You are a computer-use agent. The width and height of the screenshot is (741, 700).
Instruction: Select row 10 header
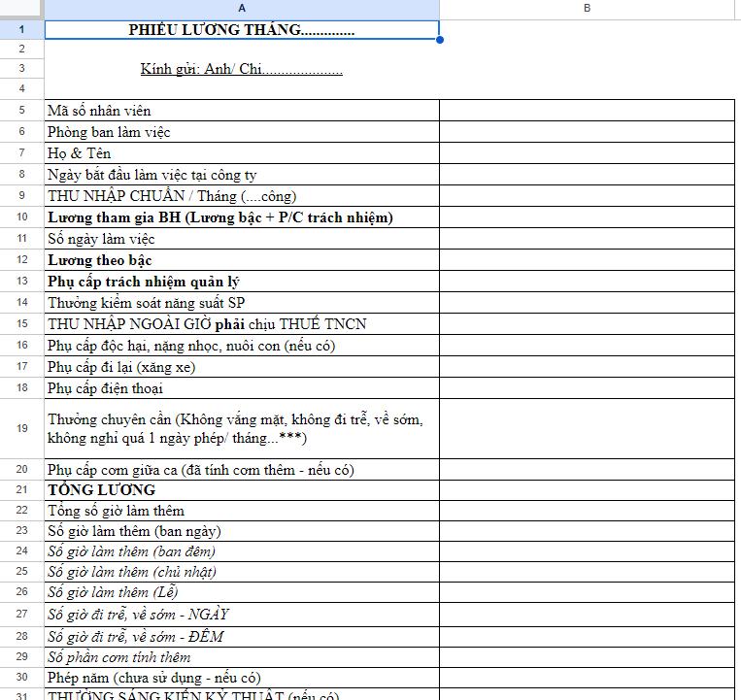click(x=21, y=217)
